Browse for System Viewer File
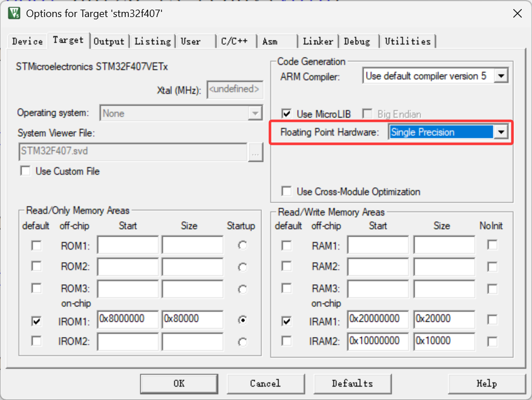532x400 pixels. 255,152
